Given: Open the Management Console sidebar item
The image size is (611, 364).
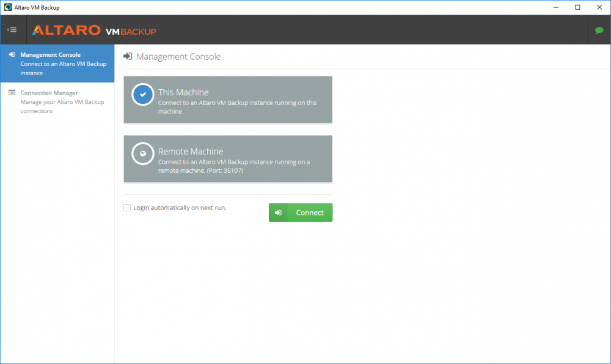Looking at the screenshot, I should (x=57, y=64).
